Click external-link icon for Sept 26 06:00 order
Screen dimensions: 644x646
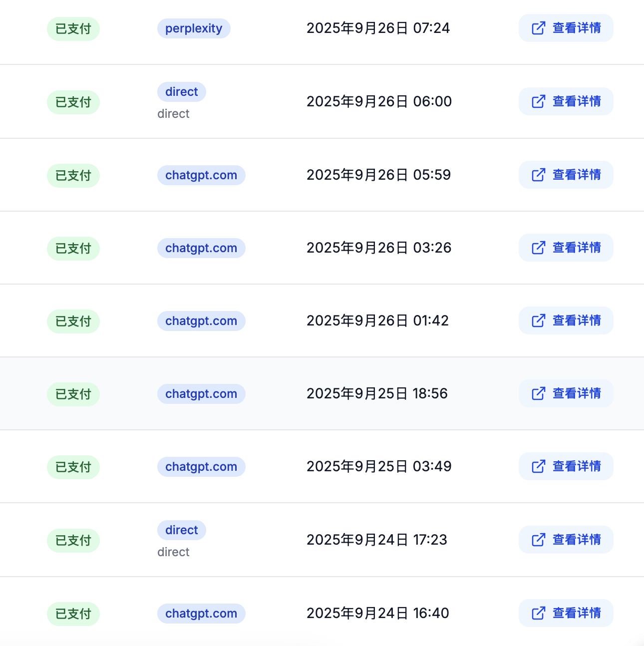point(538,101)
